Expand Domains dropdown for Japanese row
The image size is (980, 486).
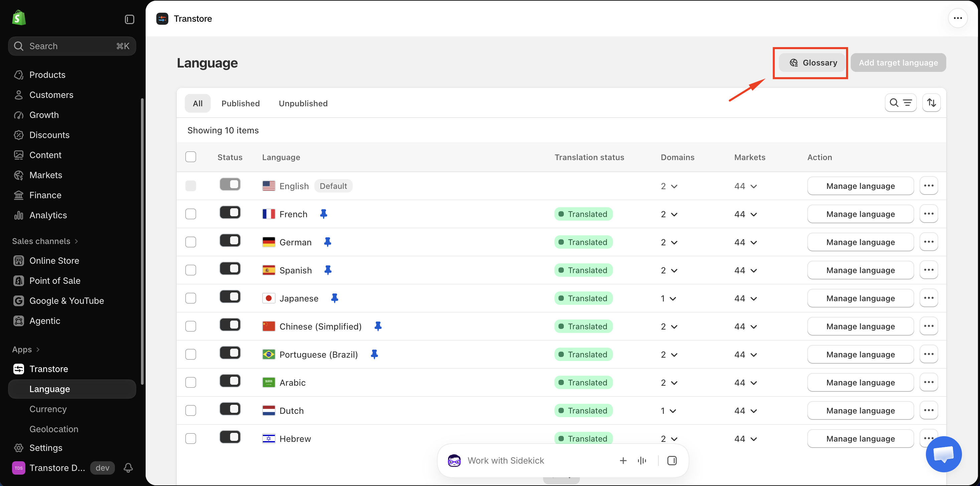(x=668, y=298)
